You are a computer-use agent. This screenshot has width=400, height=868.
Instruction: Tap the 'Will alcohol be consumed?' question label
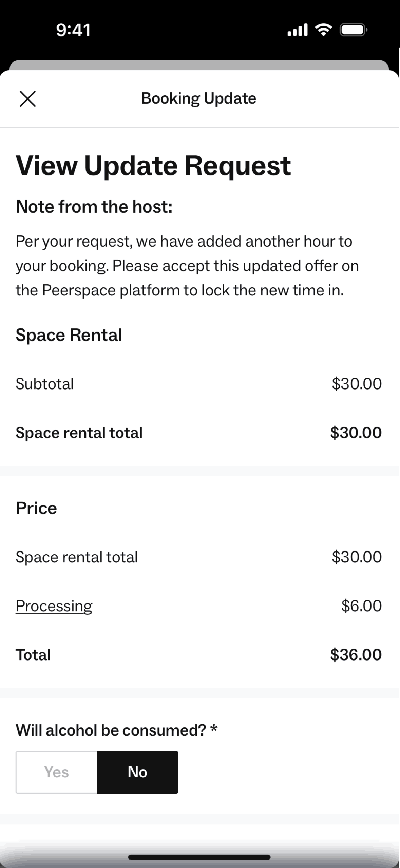pyautogui.click(x=116, y=730)
